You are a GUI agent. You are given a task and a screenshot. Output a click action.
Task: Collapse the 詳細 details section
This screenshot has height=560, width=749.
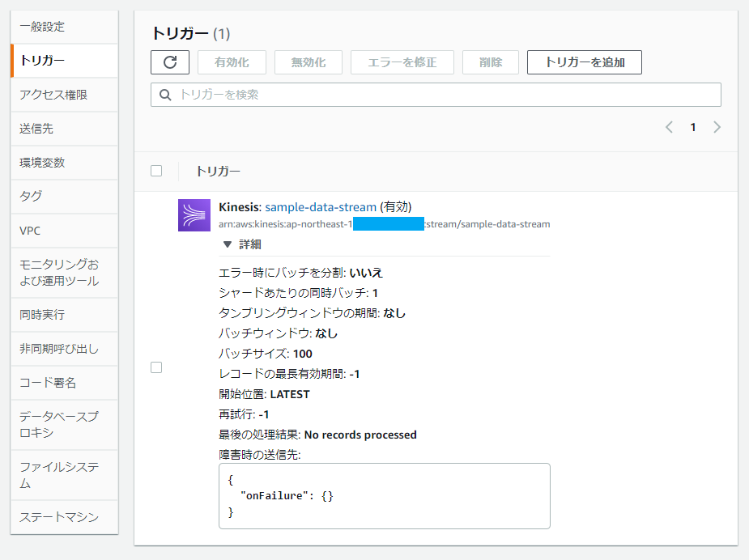(x=242, y=244)
